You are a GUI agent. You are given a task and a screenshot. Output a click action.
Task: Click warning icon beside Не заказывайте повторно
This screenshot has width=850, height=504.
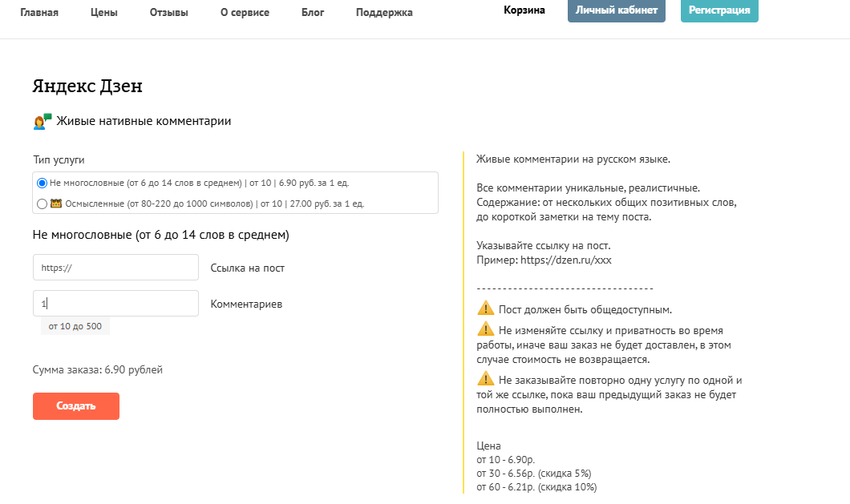pos(485,378)
